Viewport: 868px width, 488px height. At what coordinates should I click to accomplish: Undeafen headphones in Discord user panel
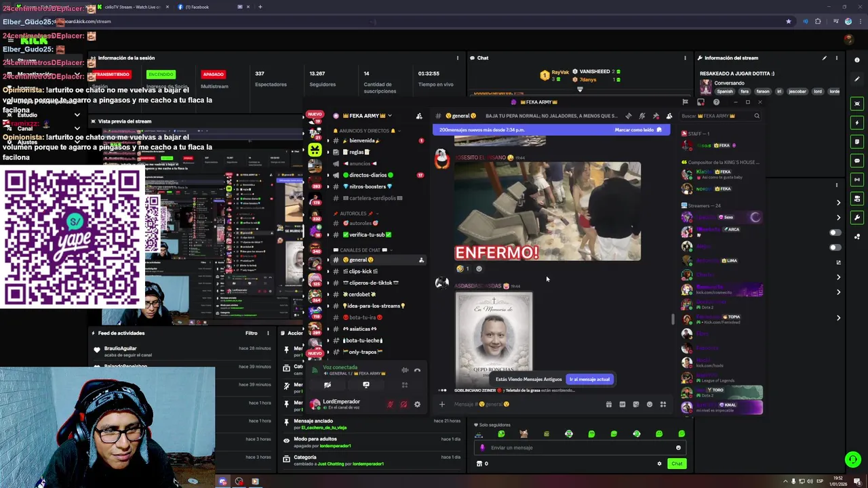pyautogui.click(x=403, y=405)
